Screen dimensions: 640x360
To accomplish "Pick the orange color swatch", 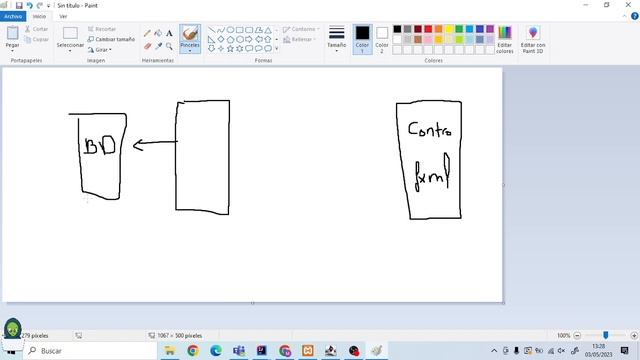I will click(x=438, y=29).
